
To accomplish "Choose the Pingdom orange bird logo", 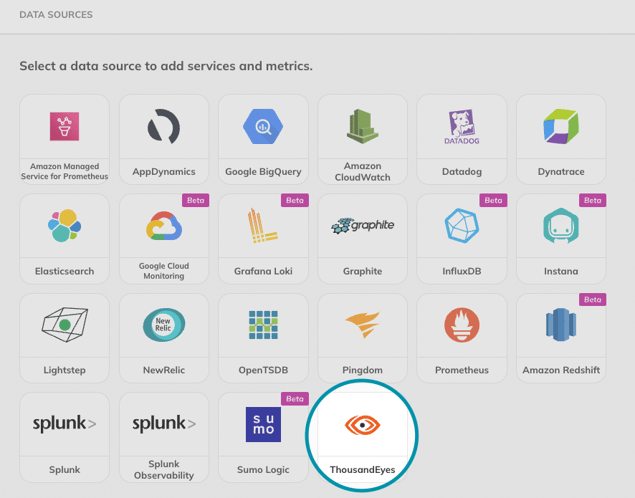I will [x=362, y=325].
